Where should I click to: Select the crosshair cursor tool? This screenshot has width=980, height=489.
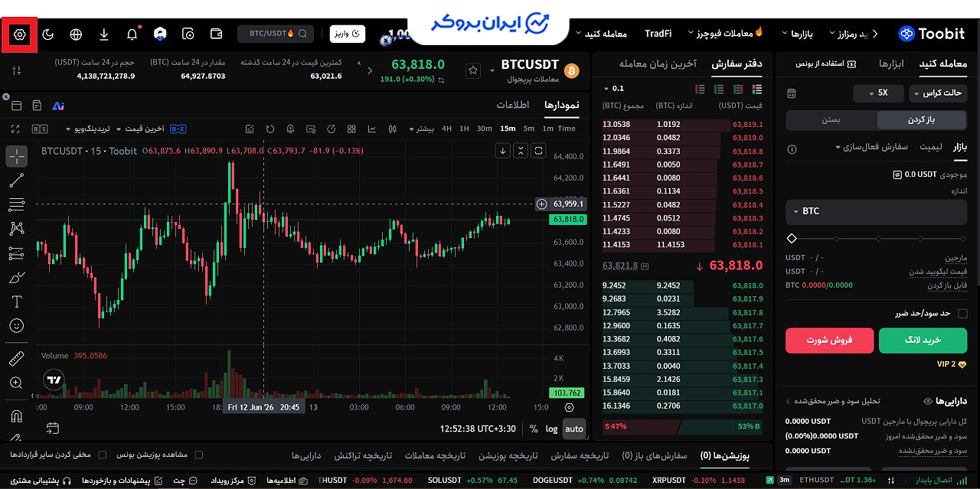point(17,157)
